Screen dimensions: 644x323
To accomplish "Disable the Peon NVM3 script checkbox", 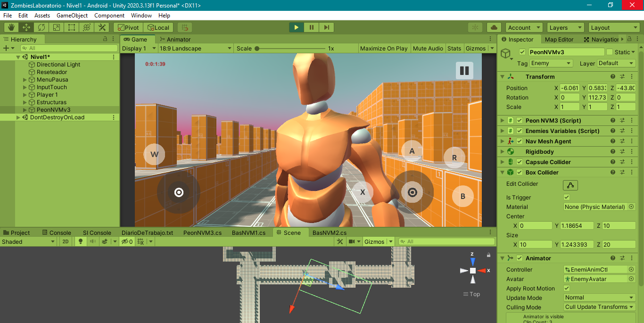I will click(x=520, y=121).
